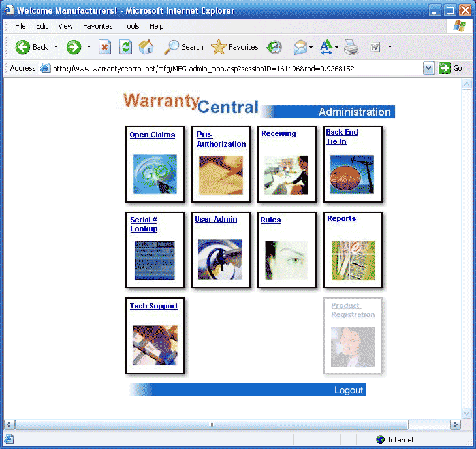
Task: Open the Open Claims link
Action: [152, 135]
